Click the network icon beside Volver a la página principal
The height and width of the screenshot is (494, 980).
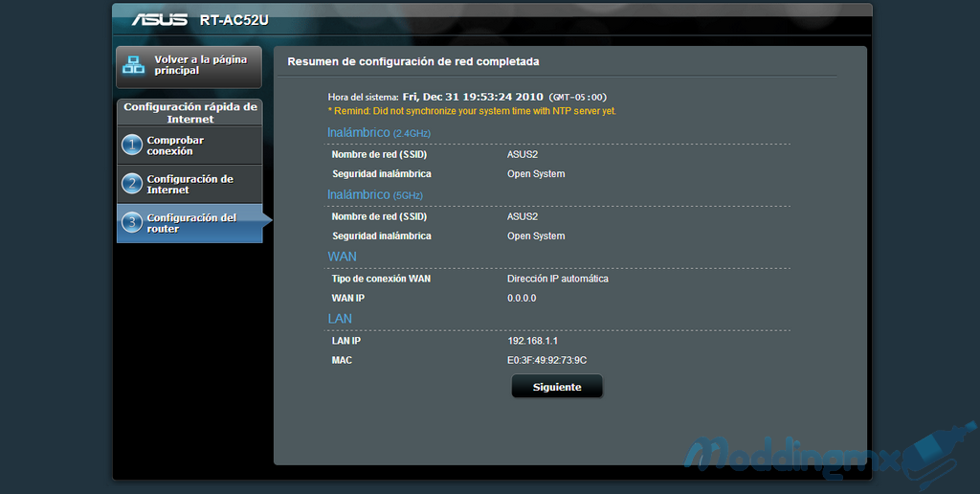(x=133, y=65)
